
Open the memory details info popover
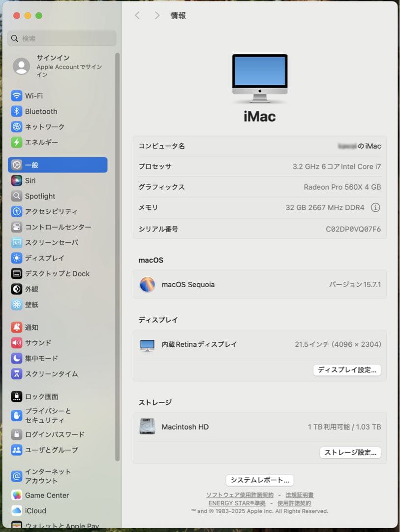tap(376, 207)
